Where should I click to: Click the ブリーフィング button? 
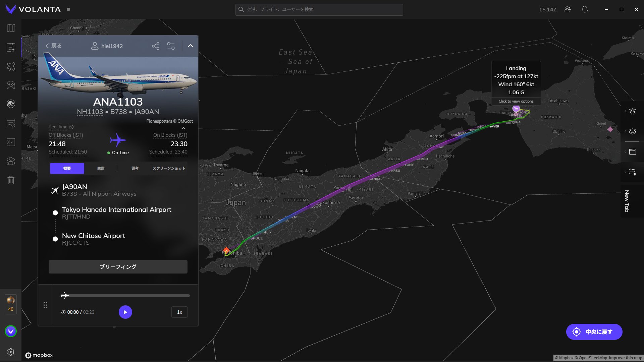(x=118, y=267)
